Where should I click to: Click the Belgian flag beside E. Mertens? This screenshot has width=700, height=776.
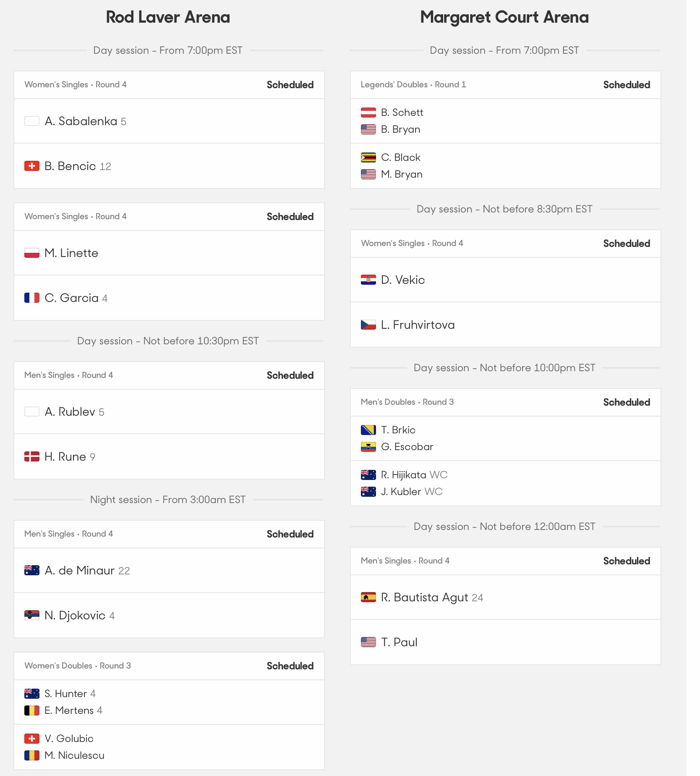[x=32, y=710]
